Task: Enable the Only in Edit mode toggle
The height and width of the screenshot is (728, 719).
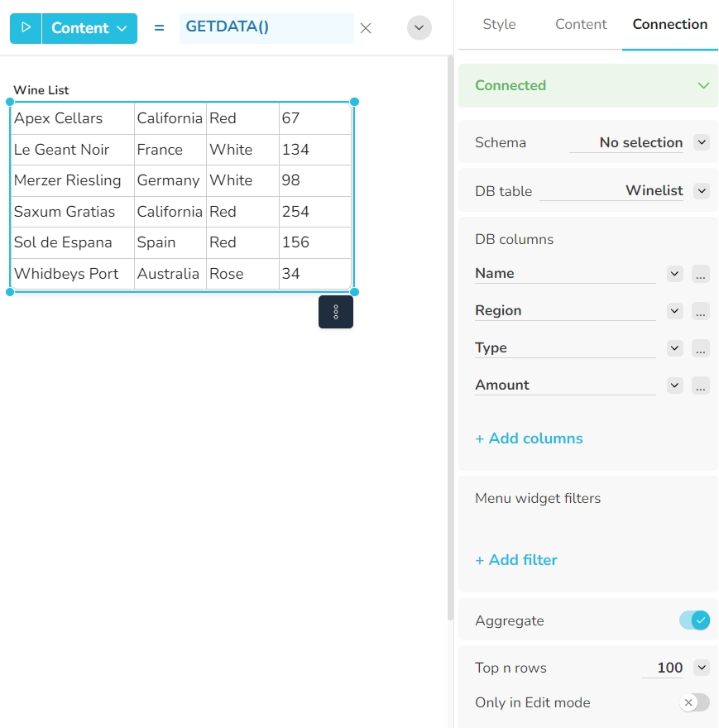Action: (x=694, y=702)
